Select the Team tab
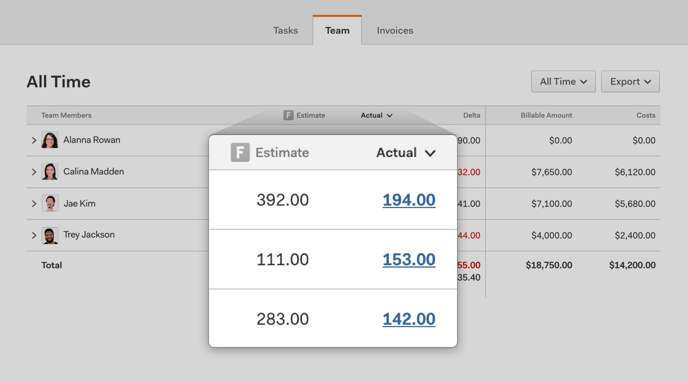The height and width of the screenshot is (382, 688). point(337,30)
